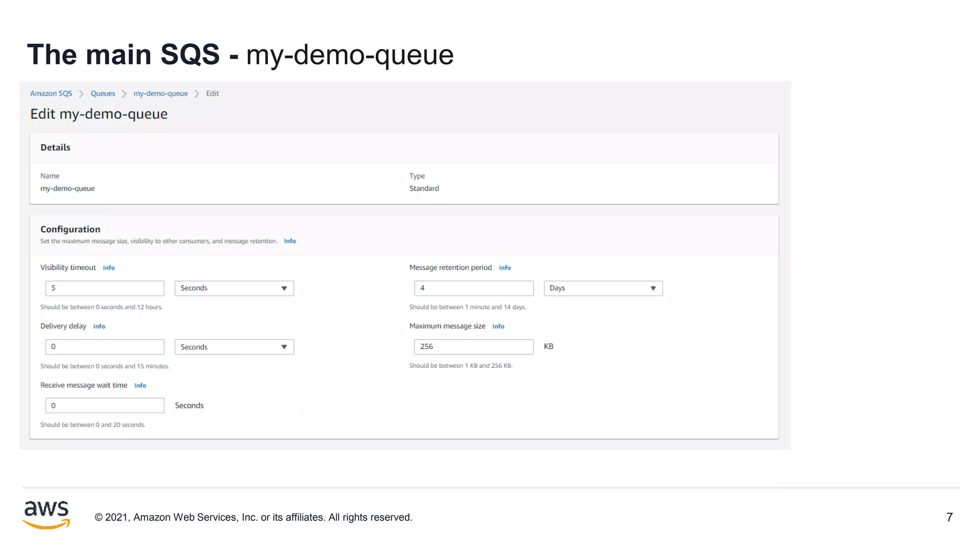Viewport: 980px width, 551px height.
Task: Go to my-demo-queue breadcrumb link
Action: pyautogui.click(x=160, y=93)
